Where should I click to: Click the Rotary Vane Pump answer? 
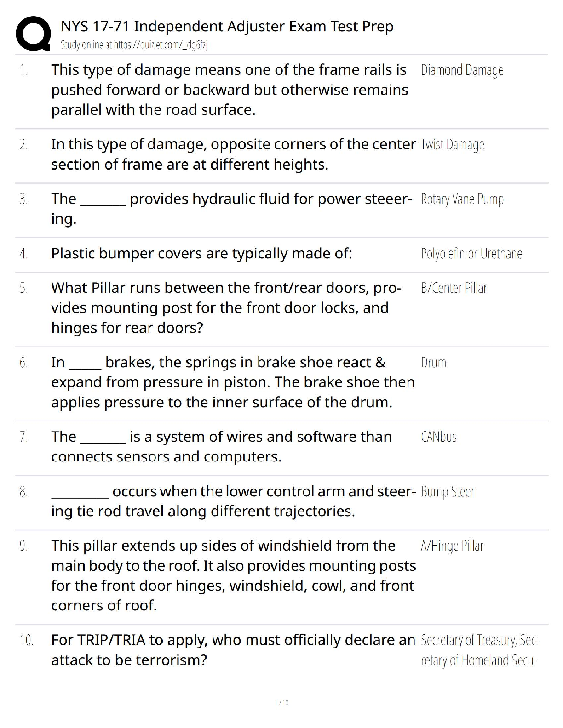pyautogui.click(x=462, y=199)
